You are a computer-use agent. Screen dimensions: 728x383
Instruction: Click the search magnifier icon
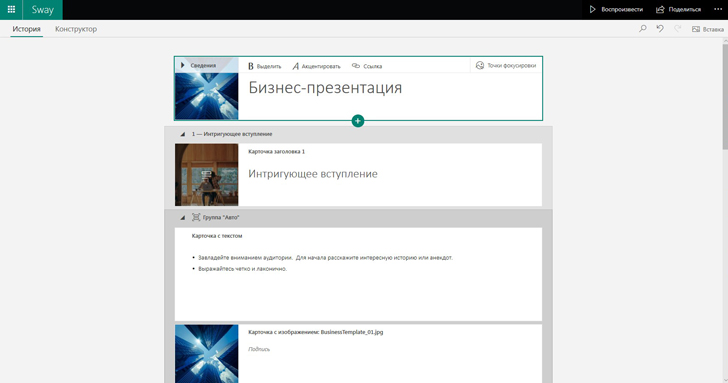[x=643, y=29]
